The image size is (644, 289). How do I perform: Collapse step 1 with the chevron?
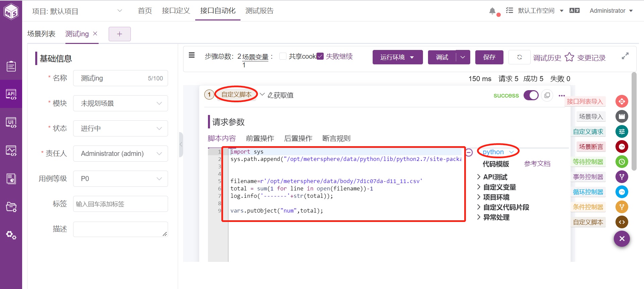[x=262, y=95]
